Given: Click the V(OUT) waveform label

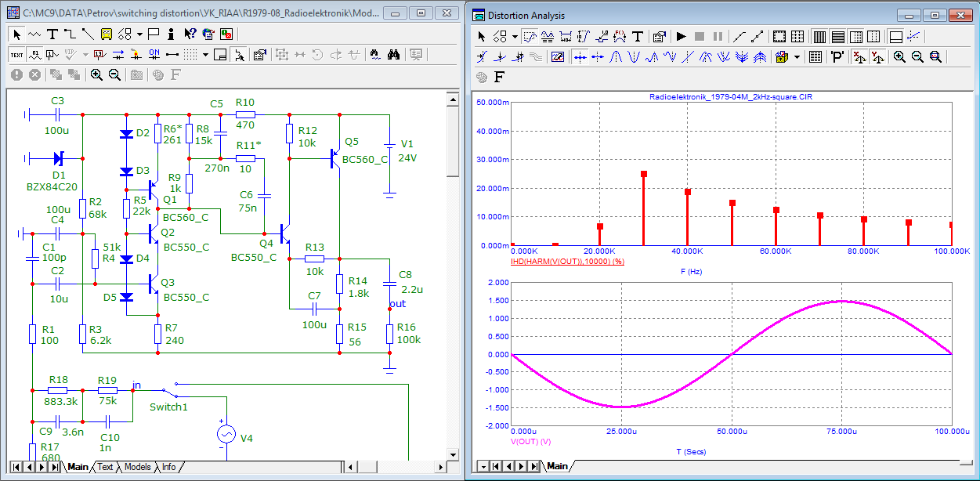Looking at the screenshot, I should [533, 442].
